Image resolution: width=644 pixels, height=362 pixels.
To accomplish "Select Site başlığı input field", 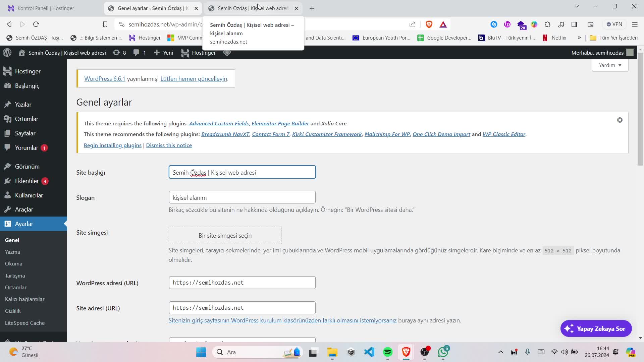I will (243, 172).
